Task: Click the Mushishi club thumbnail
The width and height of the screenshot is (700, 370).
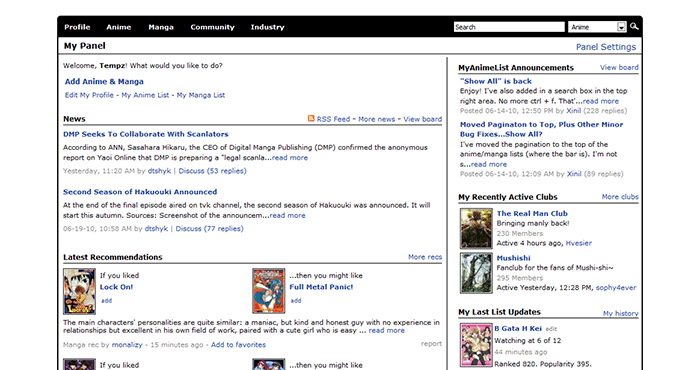Action: point(476,273)
